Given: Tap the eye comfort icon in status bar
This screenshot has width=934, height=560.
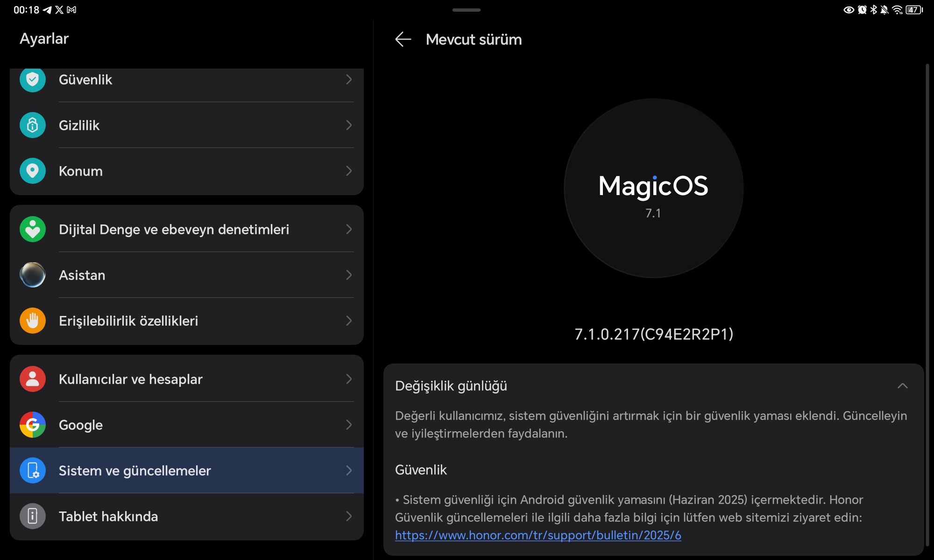Looking at the screenshot, I should (849, 10).
